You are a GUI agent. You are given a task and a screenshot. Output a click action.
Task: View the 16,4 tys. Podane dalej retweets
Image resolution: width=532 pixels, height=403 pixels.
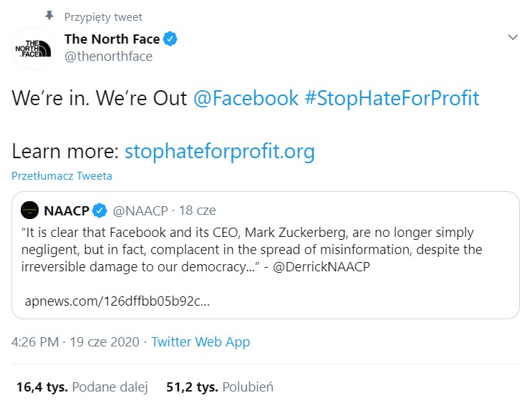tap(82, 387)
